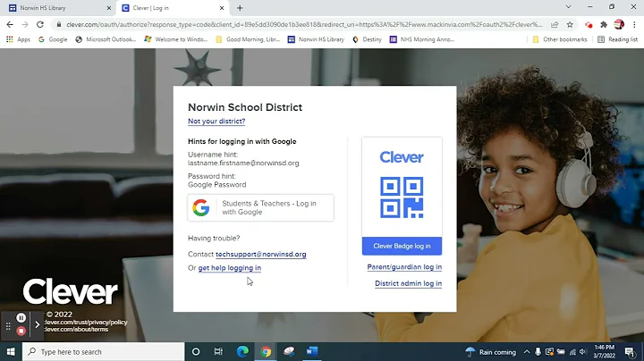Go back using browser back arrow
The height and width of the screenshot is (361, 644).
[x=10, y=25]
